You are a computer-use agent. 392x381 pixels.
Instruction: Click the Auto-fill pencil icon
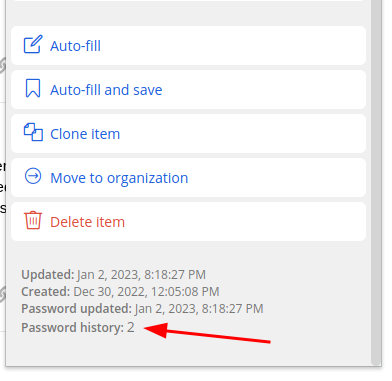point(33,45)
